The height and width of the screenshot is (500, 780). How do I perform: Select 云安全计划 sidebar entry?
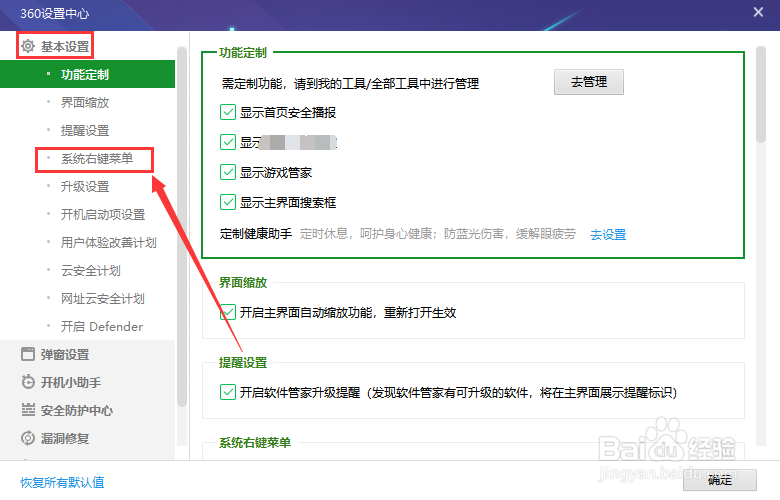coord(91,271)
